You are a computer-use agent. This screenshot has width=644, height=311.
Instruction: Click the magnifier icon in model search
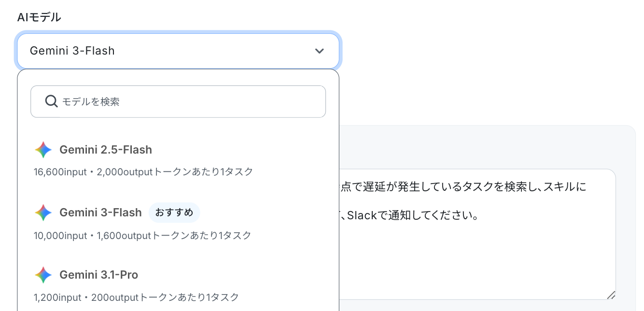(x=52, y=101)
